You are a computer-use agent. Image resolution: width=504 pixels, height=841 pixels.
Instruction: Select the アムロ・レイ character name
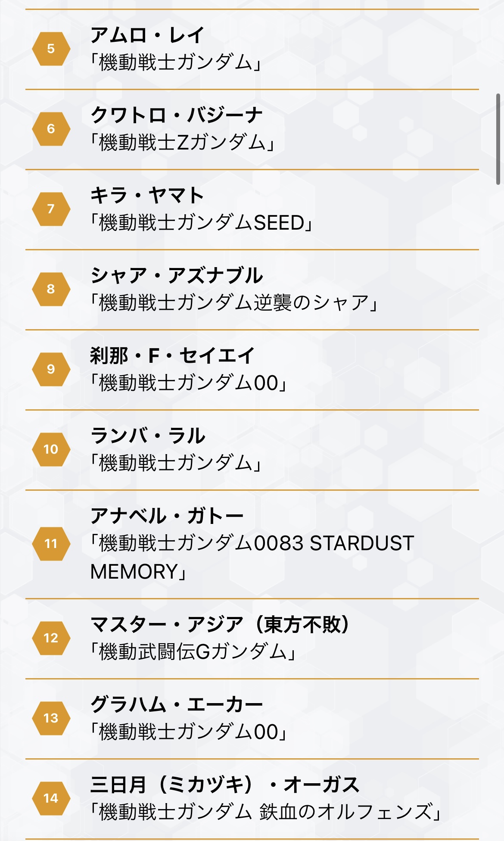coord(147,35)
